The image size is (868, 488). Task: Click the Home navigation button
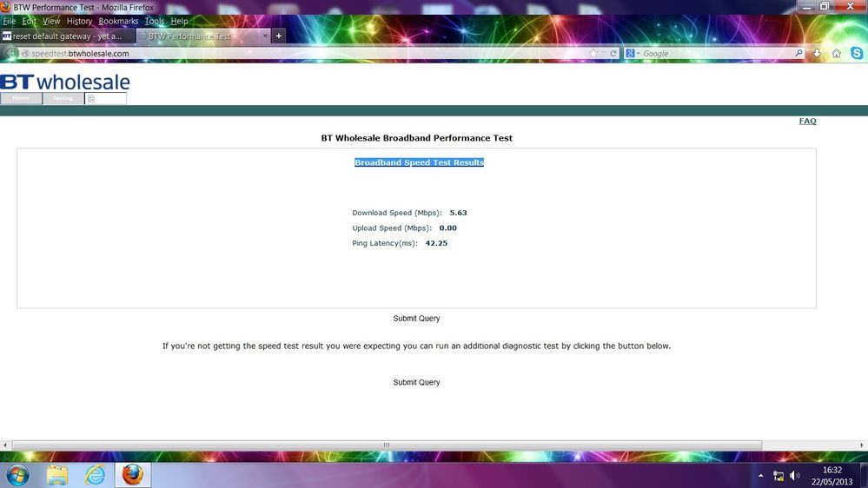coord(21,98)
